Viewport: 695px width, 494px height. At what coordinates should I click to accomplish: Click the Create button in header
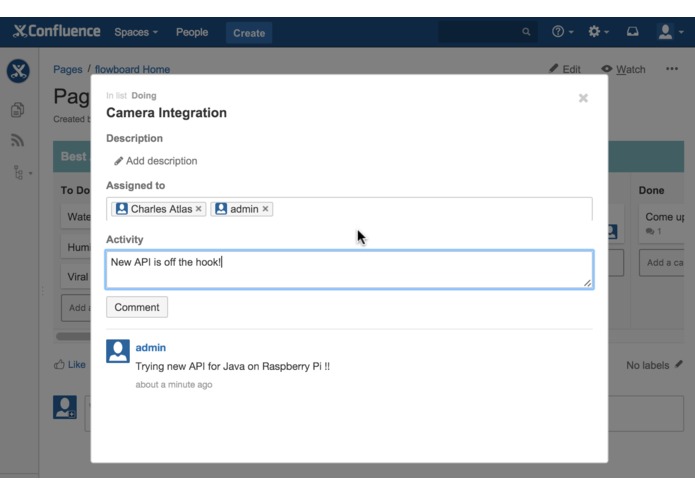(249, 33)
